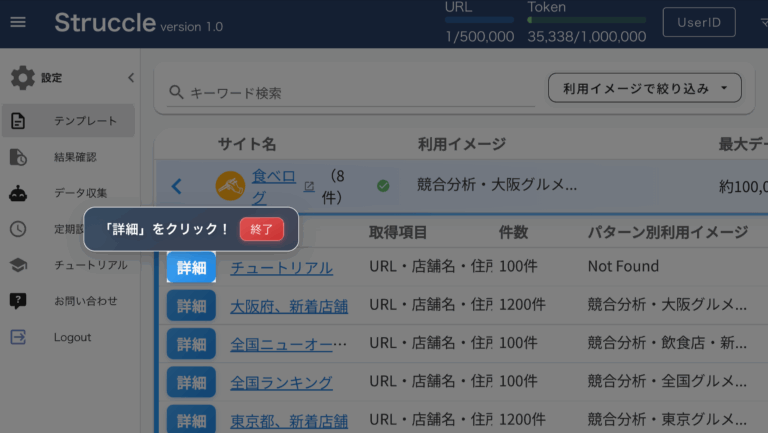Click the Token usage progress bar
Screen dimensions: 768x433
tap(585, 20)
